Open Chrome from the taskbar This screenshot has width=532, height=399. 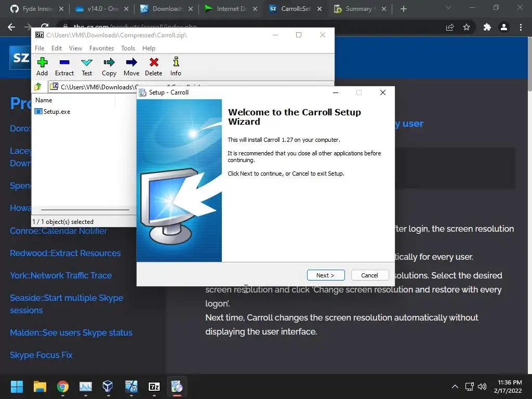coord(63,387)
